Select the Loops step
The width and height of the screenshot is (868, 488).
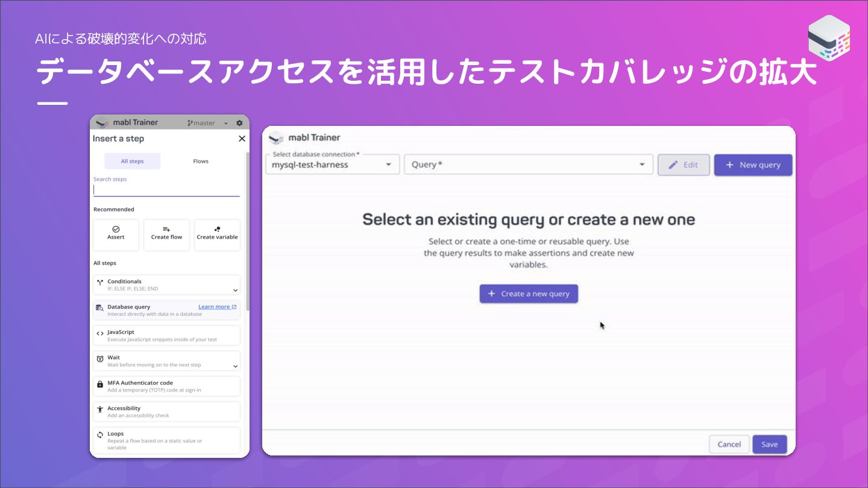(x=166, y=440)
